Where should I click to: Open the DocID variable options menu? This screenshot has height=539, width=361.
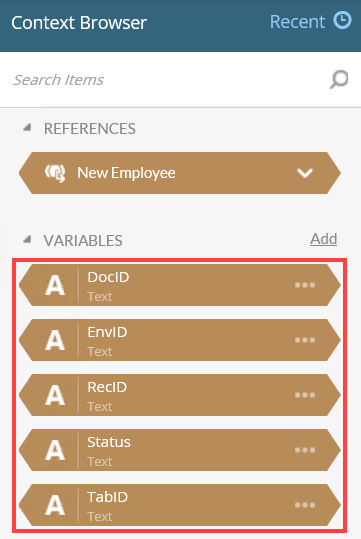click(x=305, y=285)
